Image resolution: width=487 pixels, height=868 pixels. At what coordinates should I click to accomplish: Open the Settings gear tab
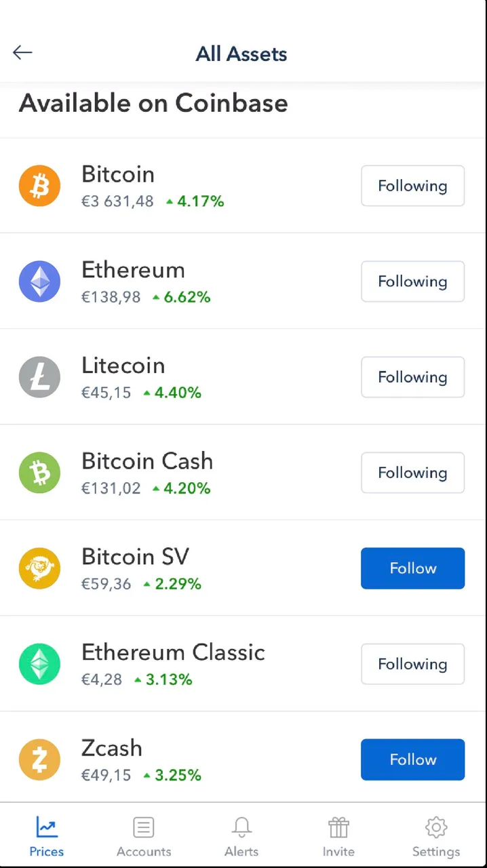436,837
